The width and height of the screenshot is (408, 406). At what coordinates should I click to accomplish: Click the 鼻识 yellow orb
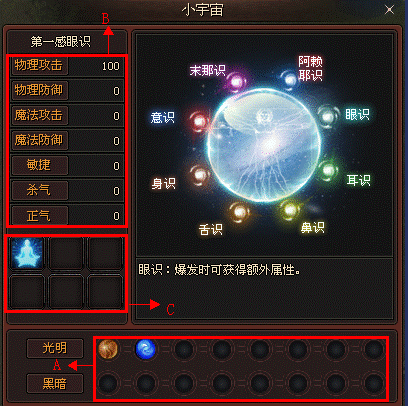pyautogui.click(x=290, y=210)
